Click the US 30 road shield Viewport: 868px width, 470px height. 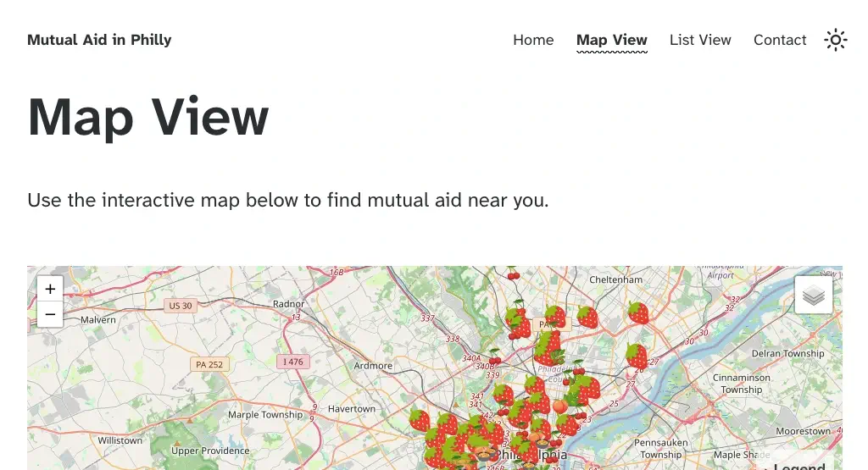point(181,306)
